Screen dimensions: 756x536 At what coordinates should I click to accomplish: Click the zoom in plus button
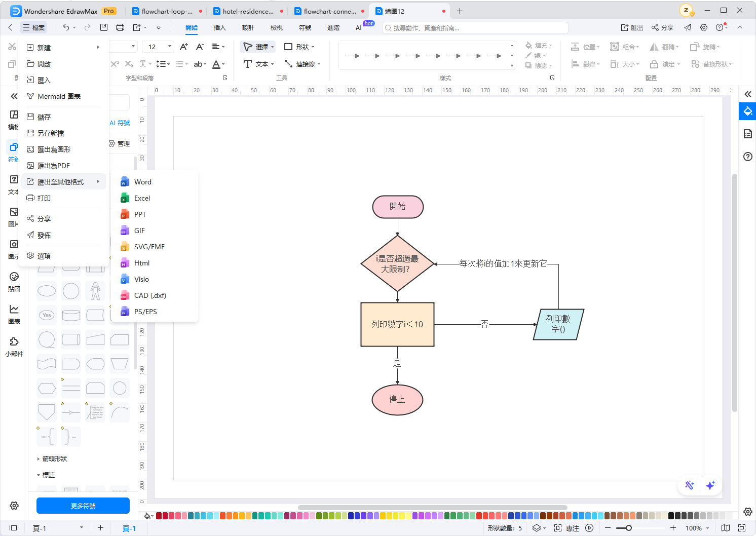[x=673, y=528]
